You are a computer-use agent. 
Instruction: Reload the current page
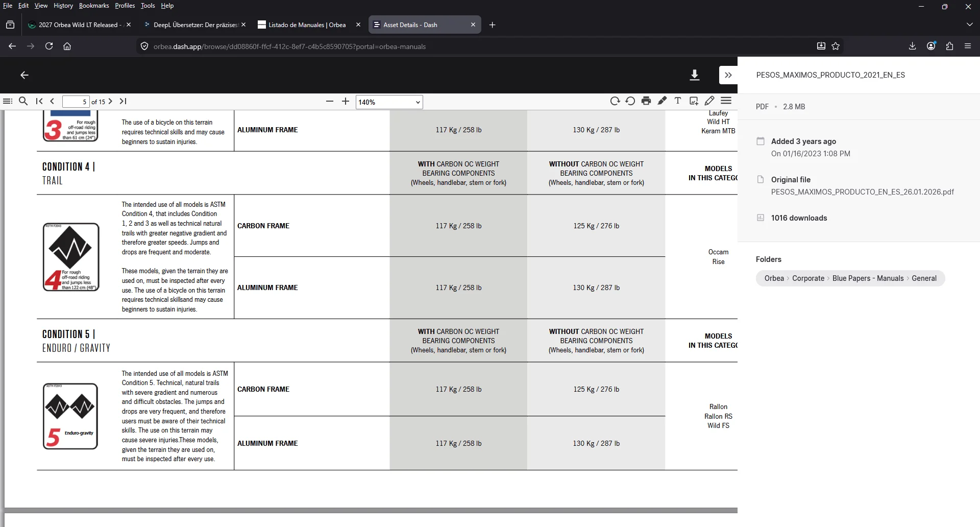49,46
